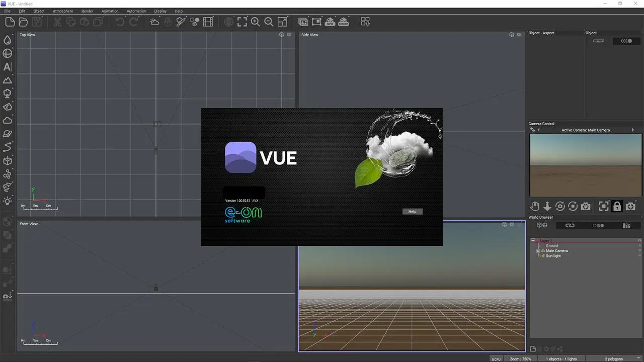Open the File menu
The height and width of the screenshot is (362, 644).
tap(7, 11)
